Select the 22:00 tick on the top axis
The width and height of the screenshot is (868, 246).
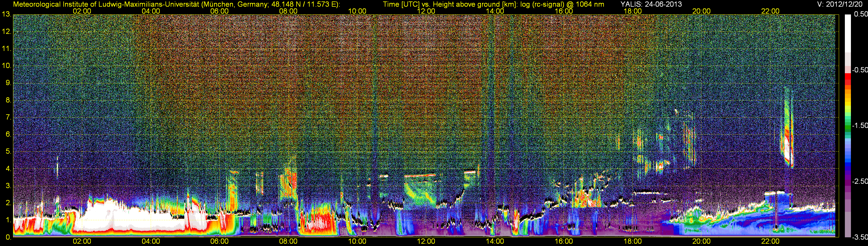point(770,11)
